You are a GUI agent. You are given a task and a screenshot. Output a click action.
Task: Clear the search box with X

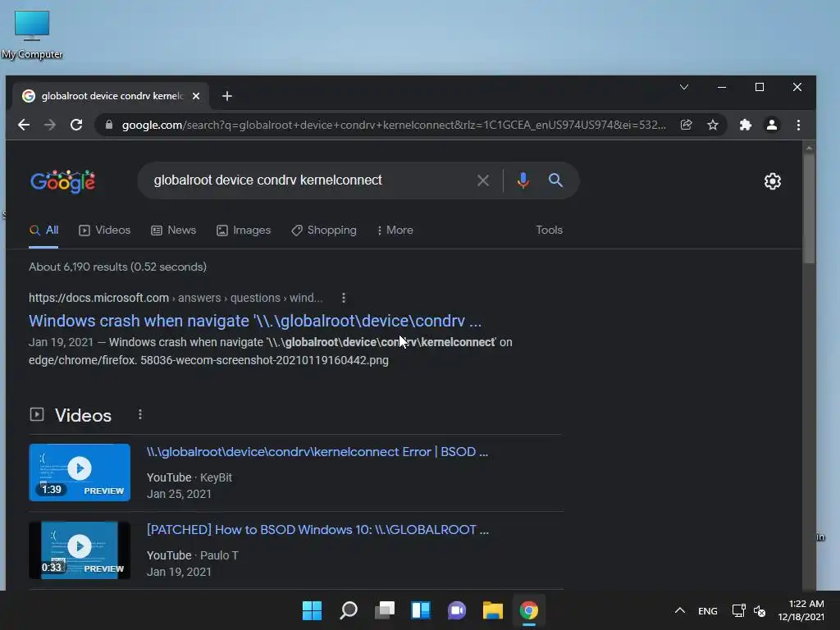point(482,180)
